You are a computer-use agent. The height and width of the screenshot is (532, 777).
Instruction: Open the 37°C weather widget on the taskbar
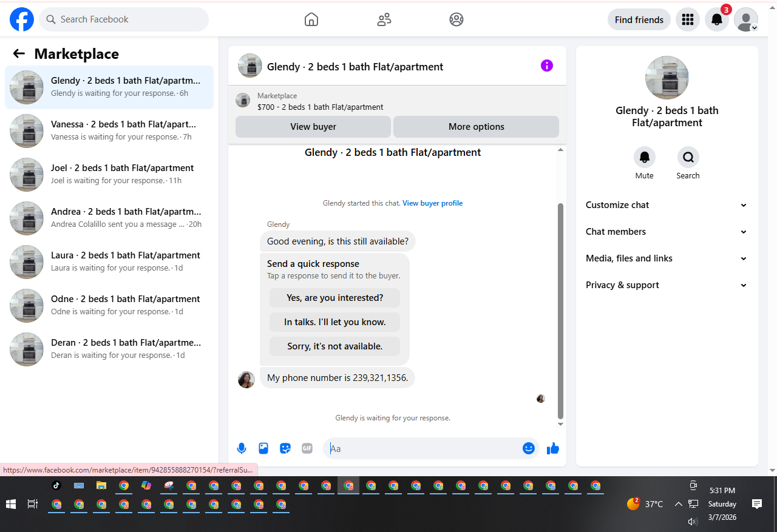pyautogui.click(x=645, y=504)
